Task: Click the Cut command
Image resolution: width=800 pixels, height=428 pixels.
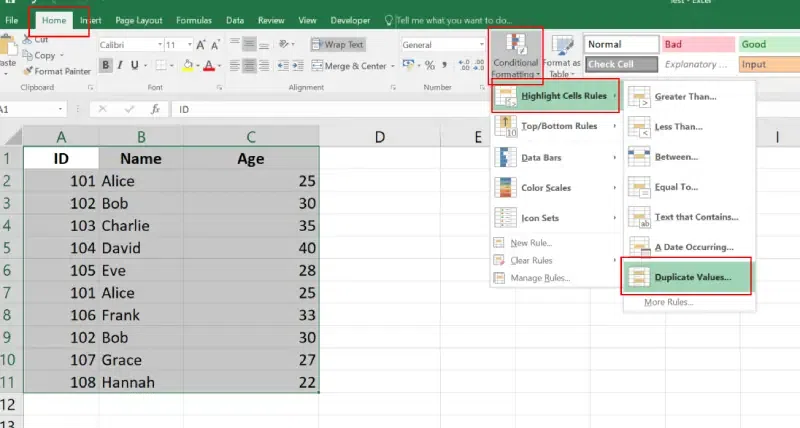Action: pyautogui.click(x=35, y=39)
